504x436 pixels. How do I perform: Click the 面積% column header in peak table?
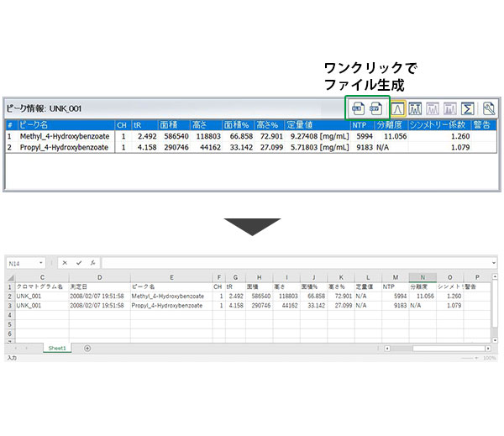[x=238, y=125]
